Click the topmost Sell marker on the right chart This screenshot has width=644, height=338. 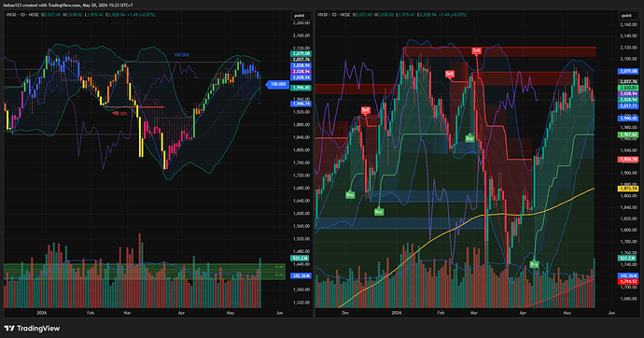click(476, 50)
